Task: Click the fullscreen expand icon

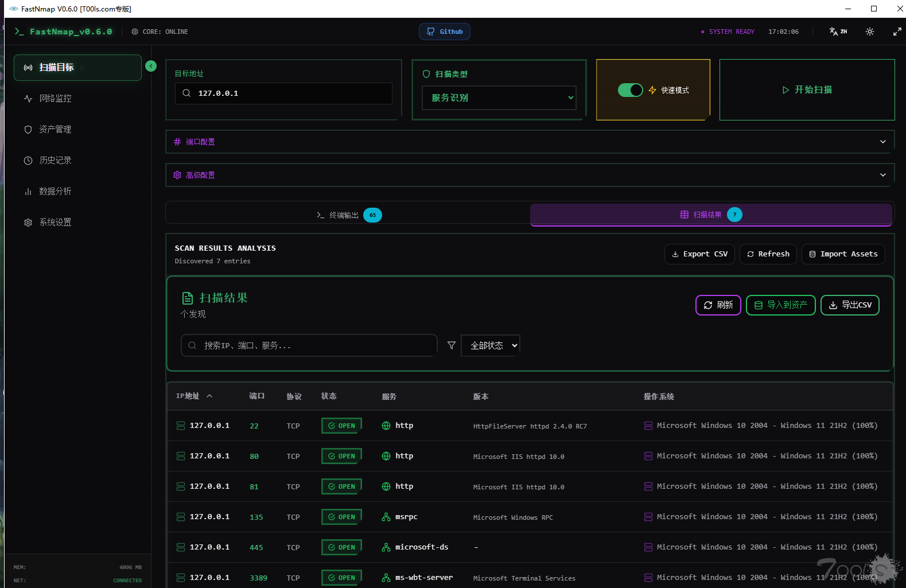Action: pos(897,32)
